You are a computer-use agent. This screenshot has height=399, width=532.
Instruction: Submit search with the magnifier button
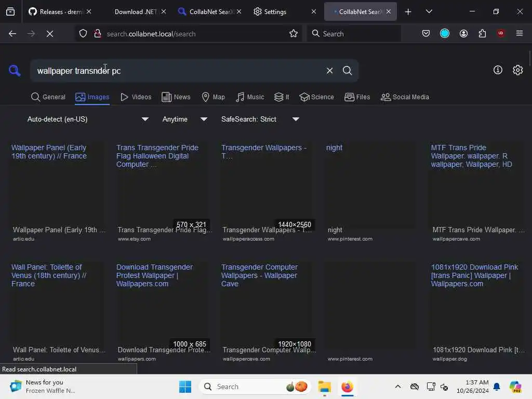tap(347, 71)
